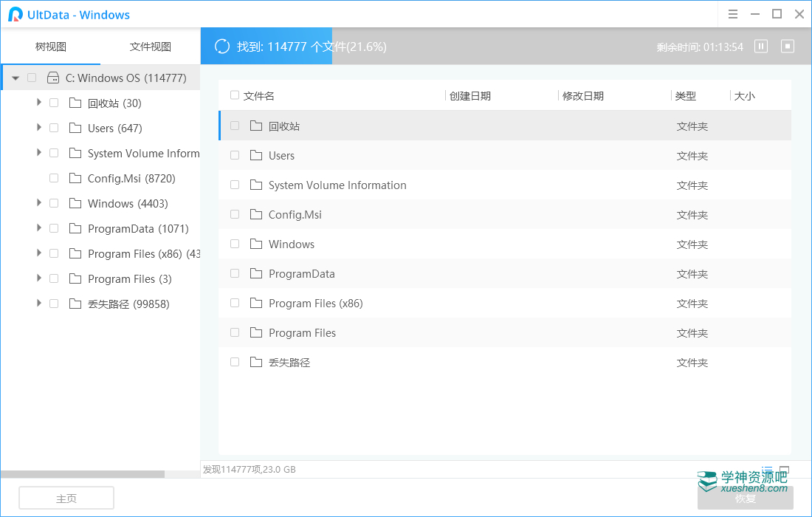Open the hamburger menu in title bar
The height and width of the screenshot is (517, 812).
pyautogui.click(x=733, y=14)
